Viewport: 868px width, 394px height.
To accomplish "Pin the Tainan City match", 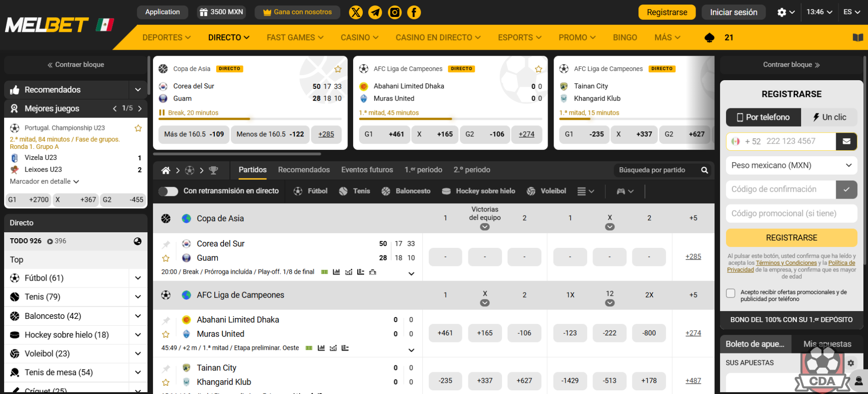I will click(166, 368).
